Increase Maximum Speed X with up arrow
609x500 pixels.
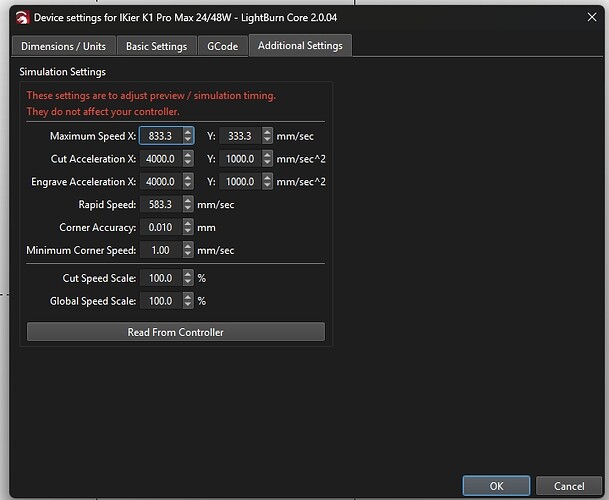pyautogui.click(x=188, y=132)
